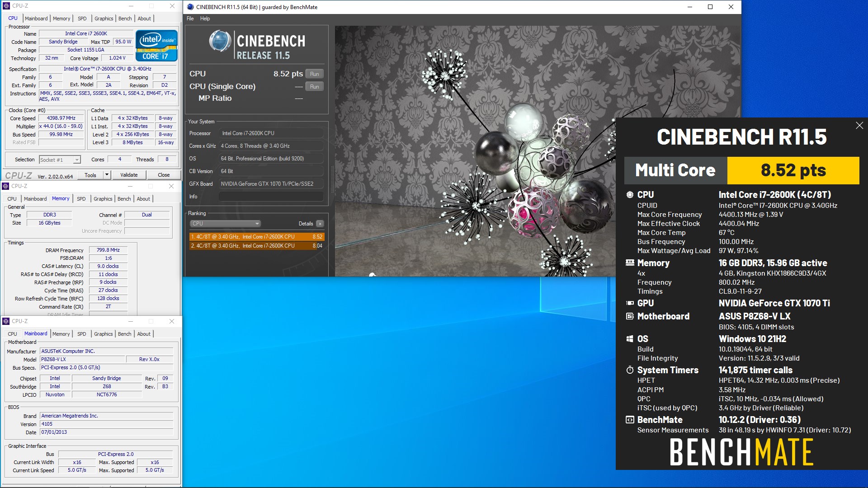Viewport: 868px width, 488px height.
Task: Open Bench tab in Mainboard CPU-Z window
Action: [125, 334]
